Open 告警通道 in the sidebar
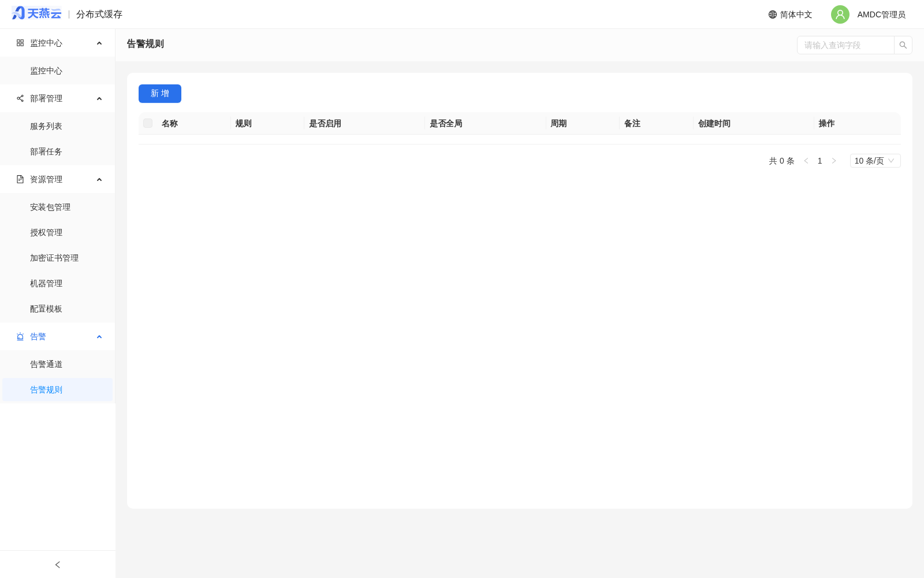The height and width of the screenshot is (578, 924). 58,364
